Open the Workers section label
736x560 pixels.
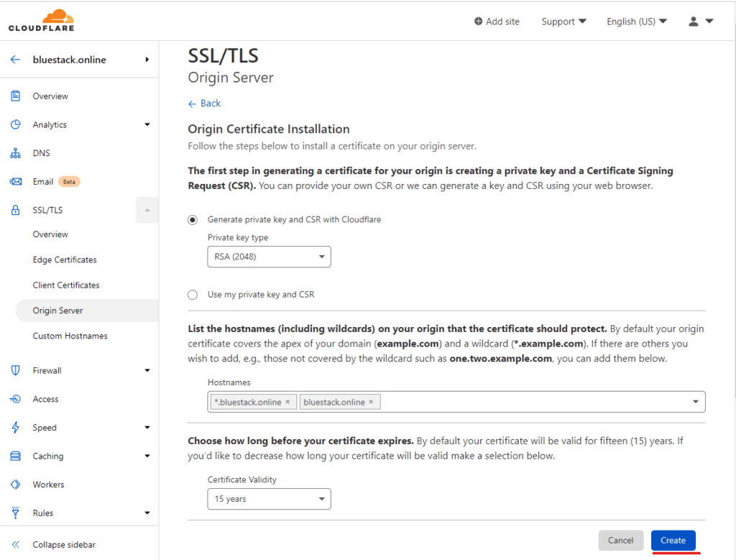(x=48, y=485)
